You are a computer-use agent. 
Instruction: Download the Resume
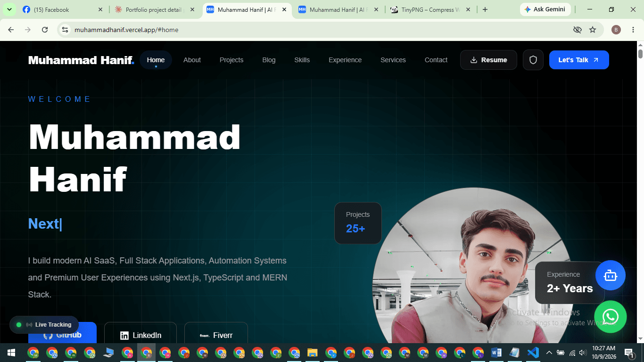tap(488, 60)
